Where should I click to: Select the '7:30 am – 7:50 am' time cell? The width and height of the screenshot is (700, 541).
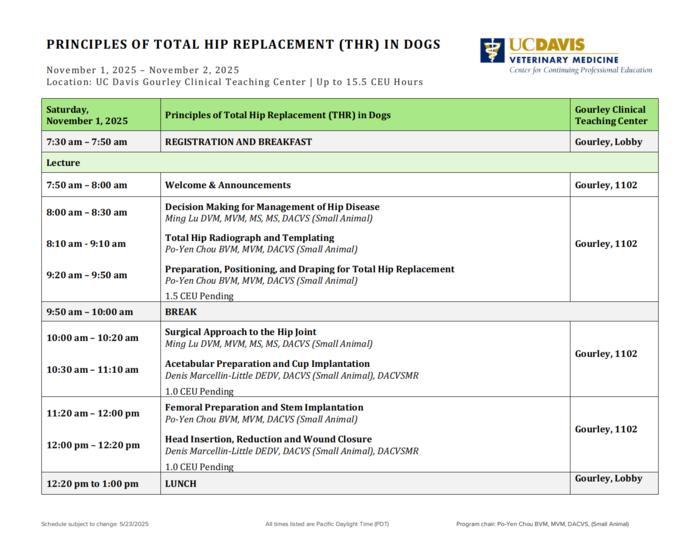point(101,141)
